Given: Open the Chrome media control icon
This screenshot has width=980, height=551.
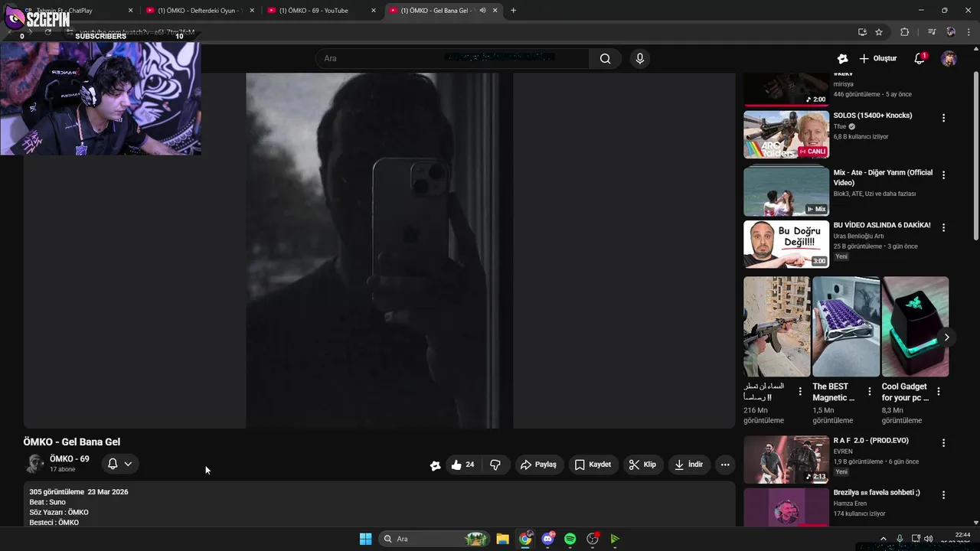Looking at the screenshot, I should click(932, 32).
